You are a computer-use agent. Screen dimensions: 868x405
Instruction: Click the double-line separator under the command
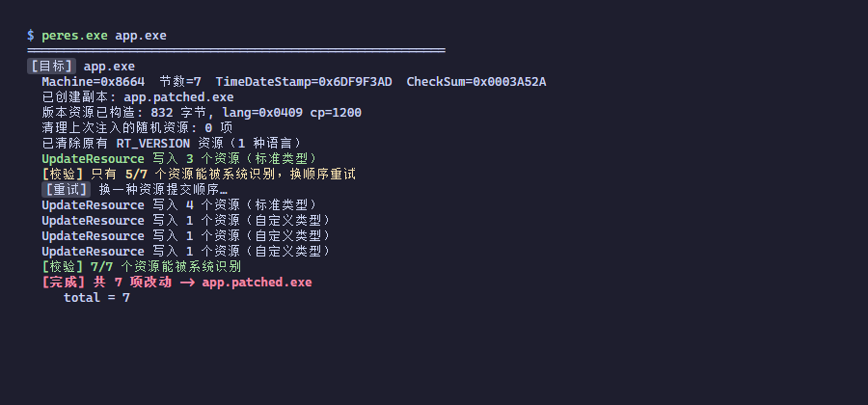(x=236, y=51)
